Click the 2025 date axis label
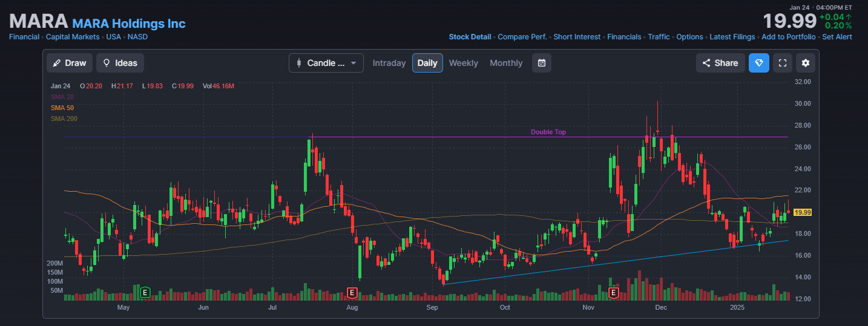 737,307
